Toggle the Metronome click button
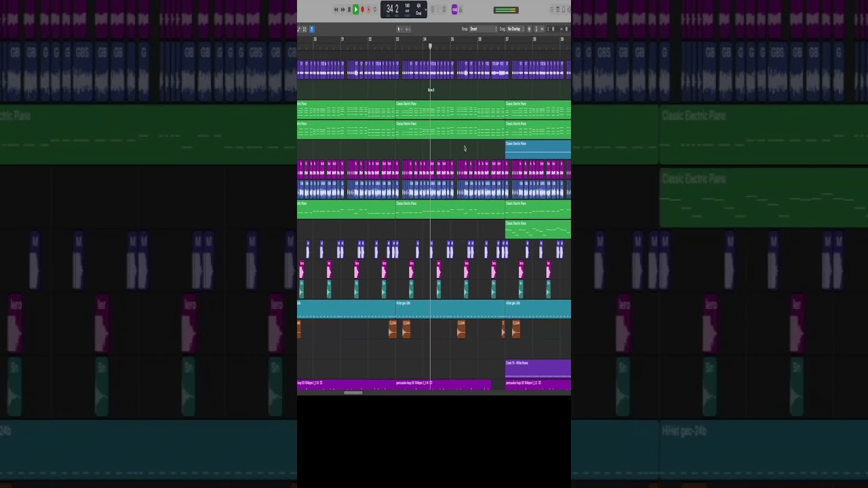The height and width of the screenshot is (488, 868). click(x=460, y=9)
